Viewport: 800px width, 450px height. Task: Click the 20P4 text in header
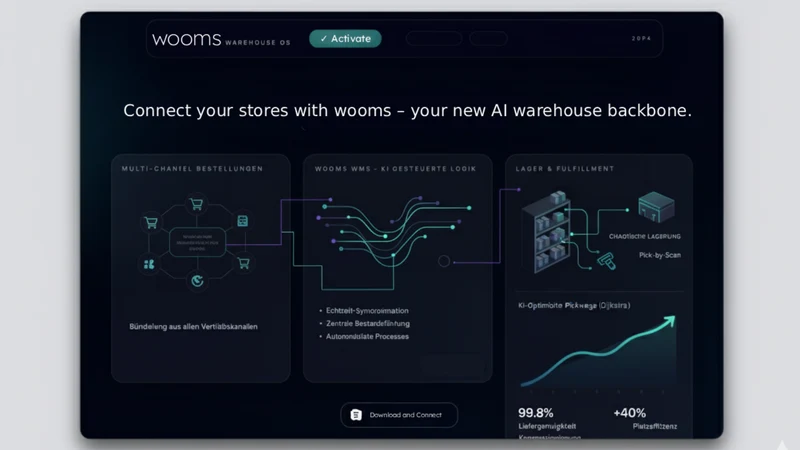[x=641, y=39]
